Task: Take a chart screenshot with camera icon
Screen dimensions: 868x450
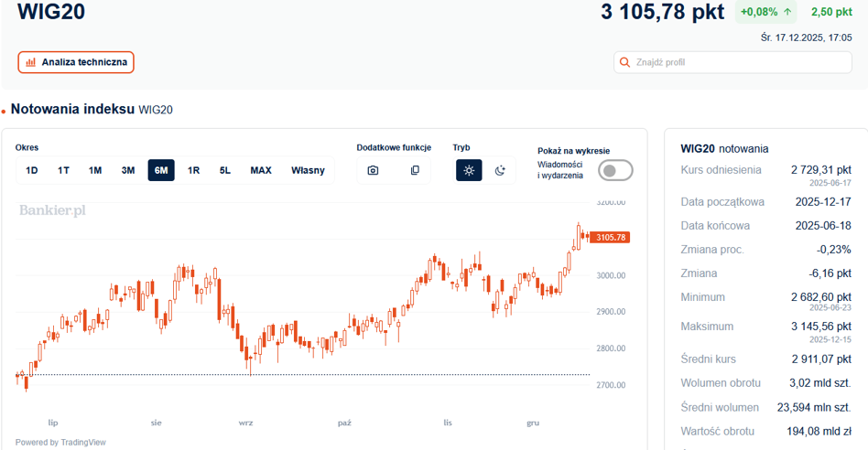Action: click(373, 170)
